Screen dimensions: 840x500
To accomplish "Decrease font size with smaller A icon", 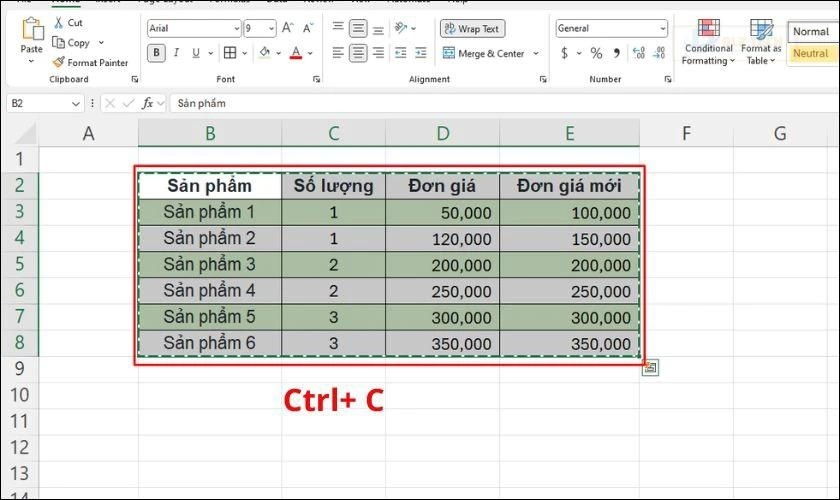I will [308, 28].
